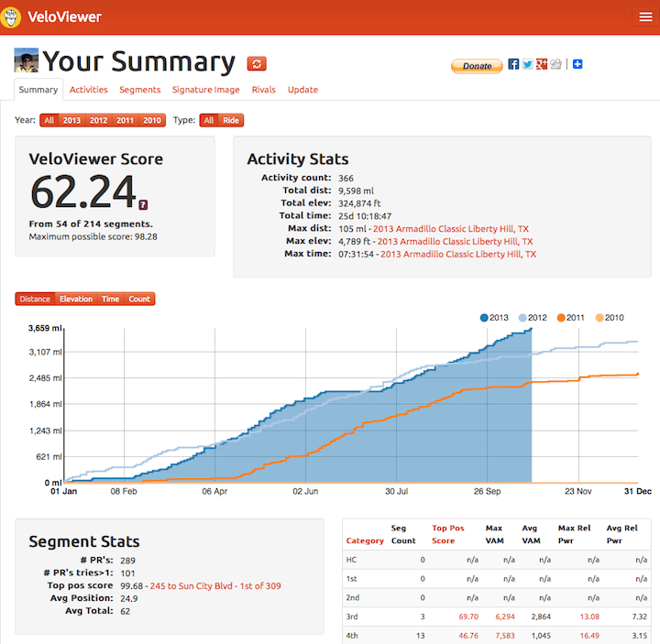This screenshot has height=644, width=660.
Task: Go to the Signature Image tab
Action: [206, 90]
